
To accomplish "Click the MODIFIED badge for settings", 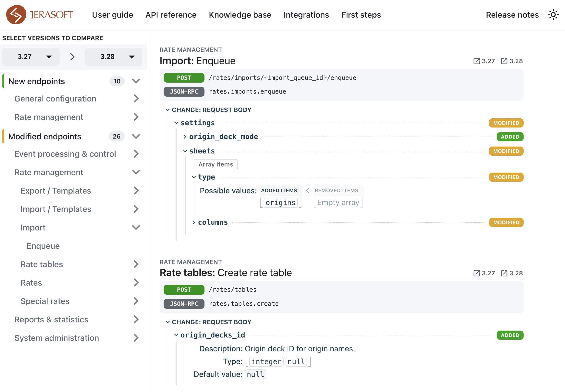I will pos(506,123).
